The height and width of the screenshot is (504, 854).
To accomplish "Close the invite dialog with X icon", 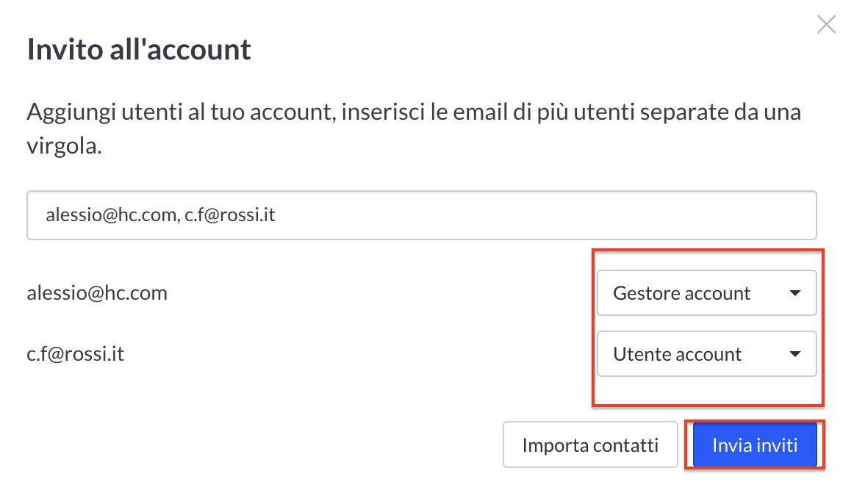I will (x=826, y=25).
